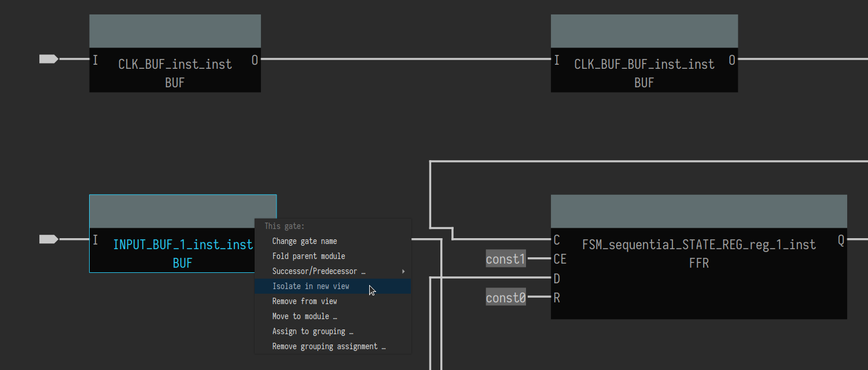Select Remove grouping assignment option

(x=329, y=346)
